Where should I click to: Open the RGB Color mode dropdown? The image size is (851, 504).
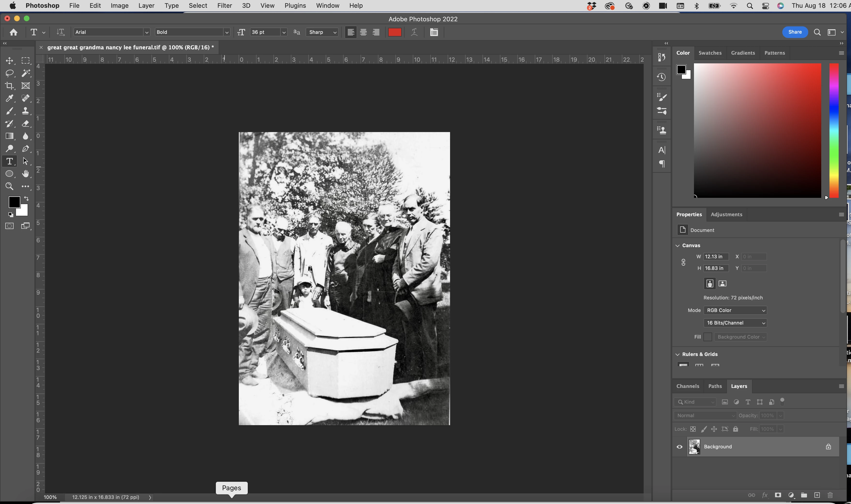(x=735, y=310)
